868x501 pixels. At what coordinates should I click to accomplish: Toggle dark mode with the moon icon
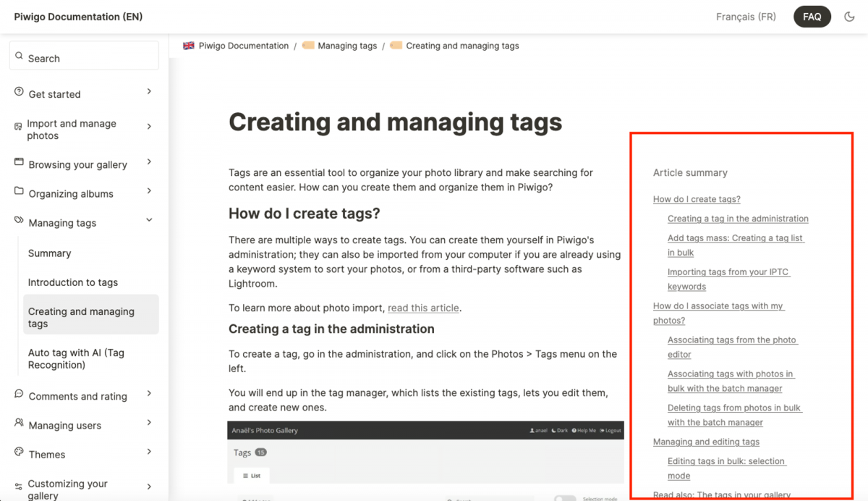point(849,16)
